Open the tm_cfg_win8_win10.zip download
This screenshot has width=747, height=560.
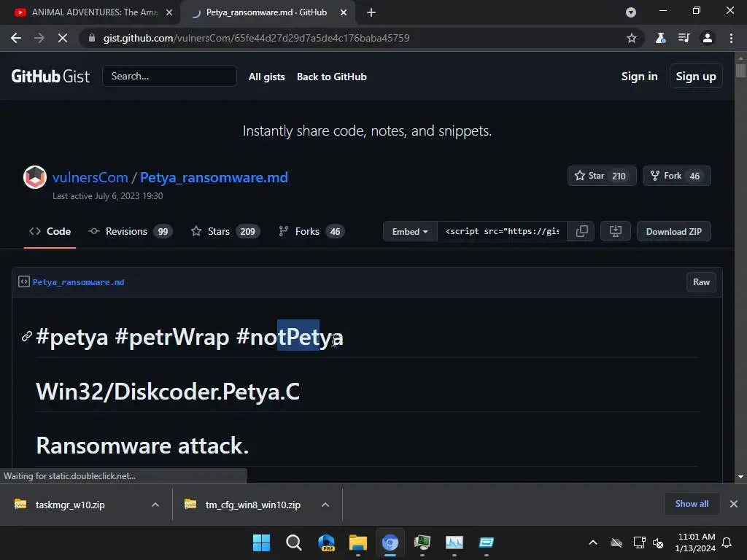252,505
